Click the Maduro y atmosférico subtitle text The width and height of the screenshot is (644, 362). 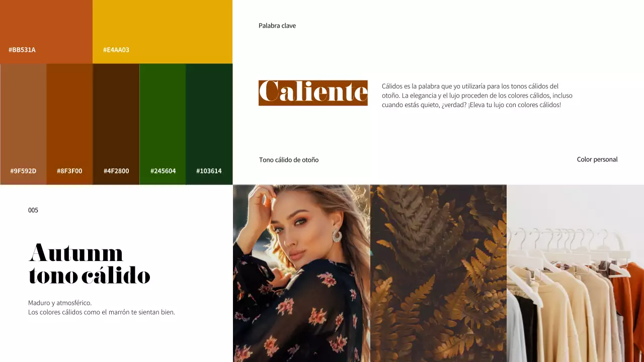pos(102,308)
